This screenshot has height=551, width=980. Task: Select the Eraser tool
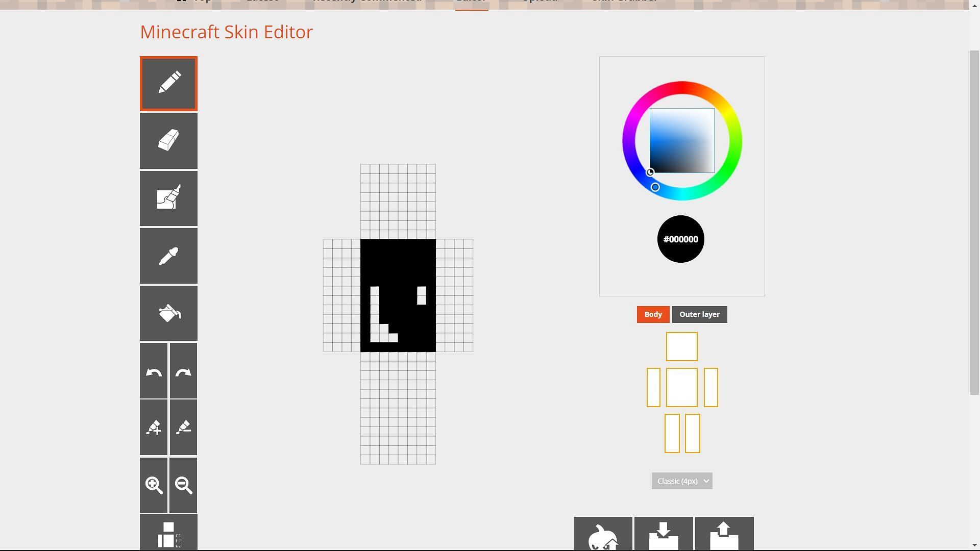point(168,141)
